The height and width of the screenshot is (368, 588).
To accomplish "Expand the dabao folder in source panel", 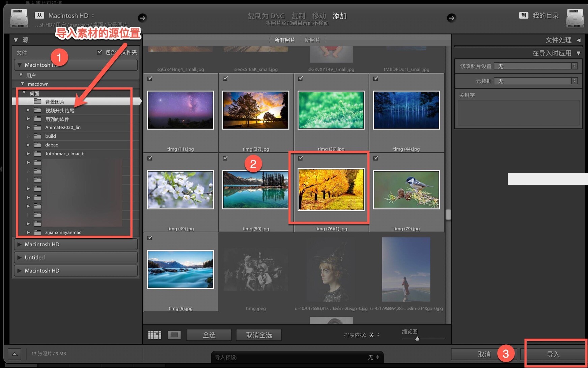I will point(28,145).
